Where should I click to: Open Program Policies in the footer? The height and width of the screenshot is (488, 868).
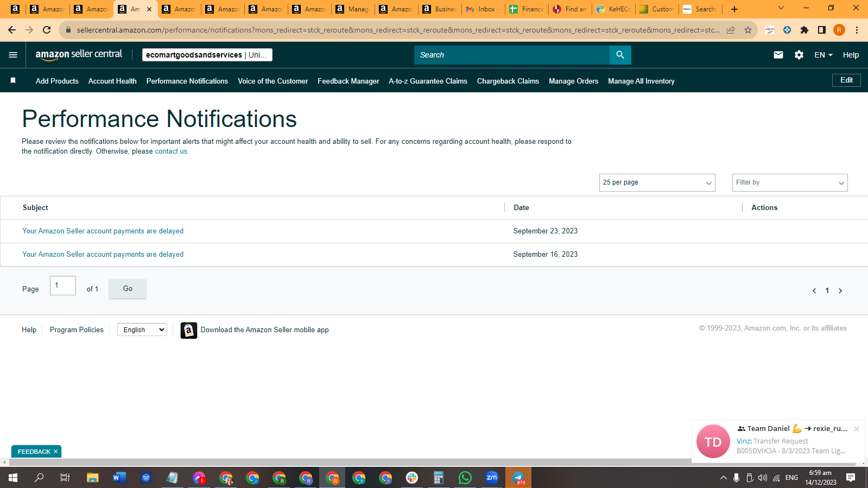(77, 330)
